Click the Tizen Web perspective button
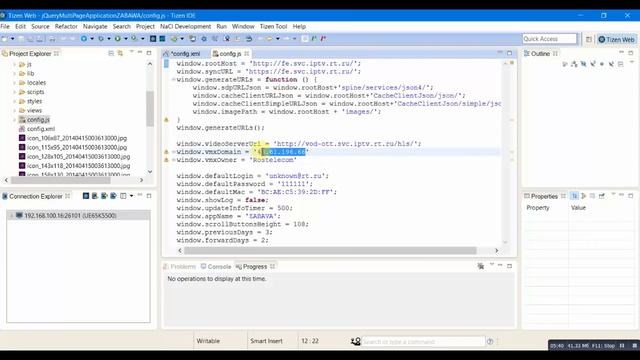Image resolution: width=640 pixels, height=360 pixels. (616, 39)
